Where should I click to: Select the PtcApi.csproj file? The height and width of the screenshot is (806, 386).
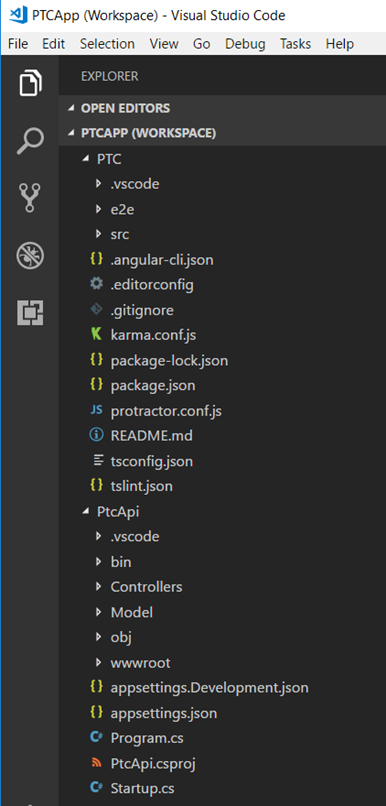click(x=153, y=763)
